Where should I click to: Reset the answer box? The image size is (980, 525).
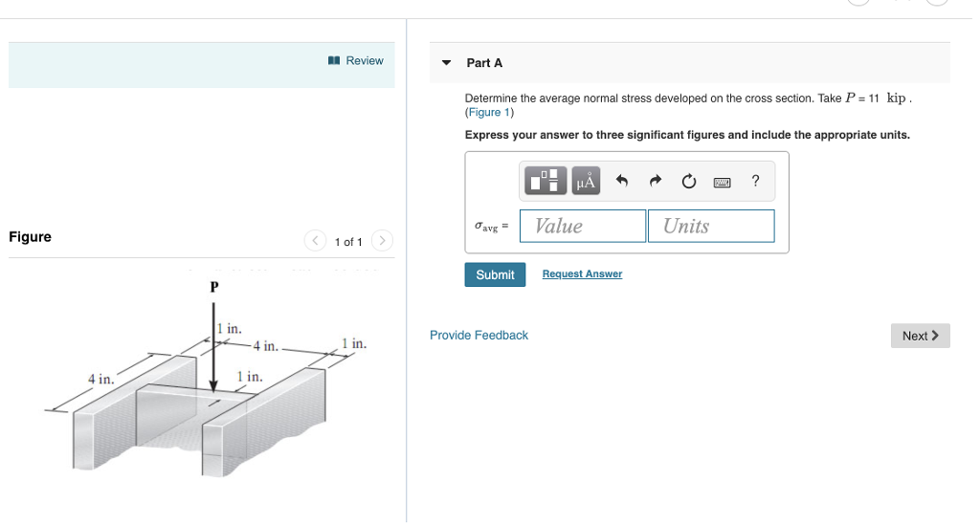click(689, 181)
